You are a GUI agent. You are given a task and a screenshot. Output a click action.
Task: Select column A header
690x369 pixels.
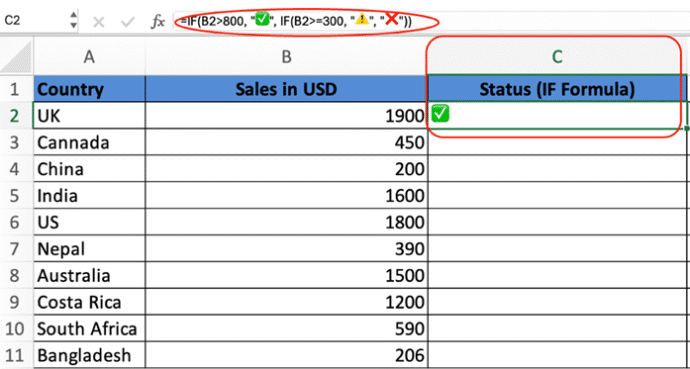[89, 57]
